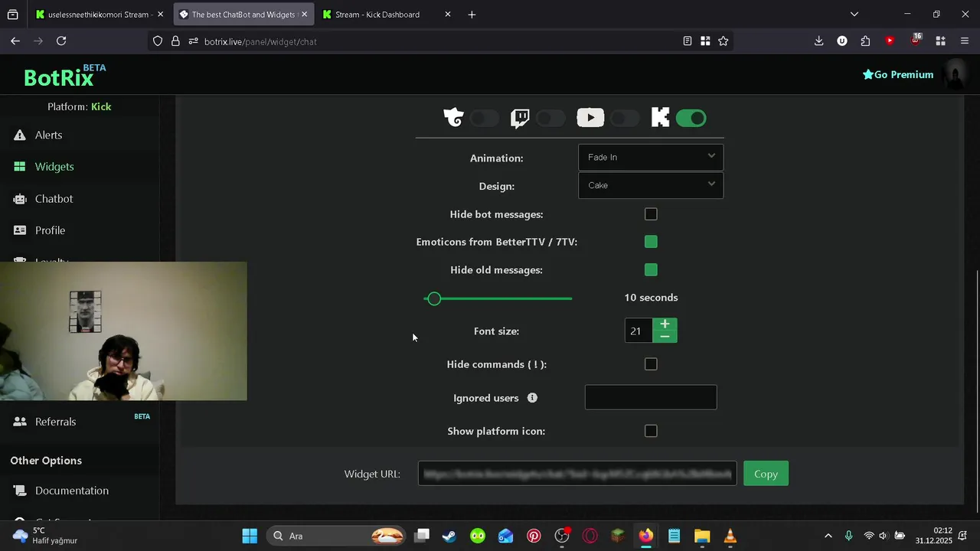Viewport: 980px width, 551px height.
Task: Open the Design dropdown showing Cake
Action: coord(651,185)
